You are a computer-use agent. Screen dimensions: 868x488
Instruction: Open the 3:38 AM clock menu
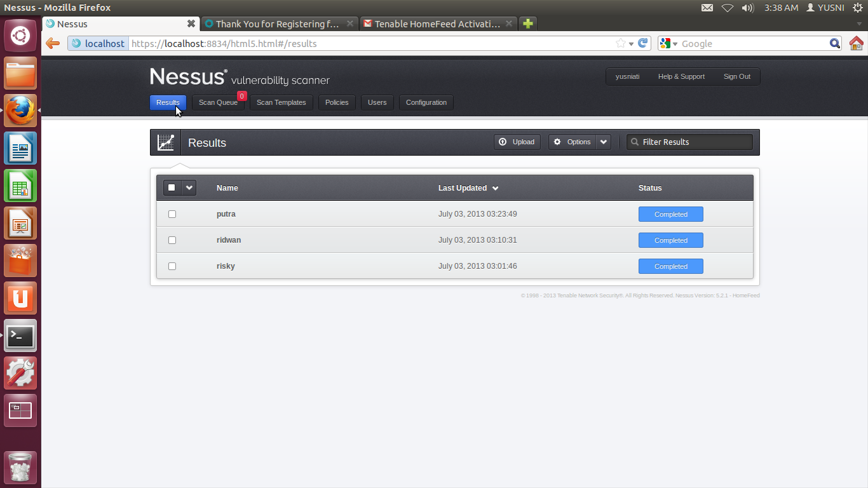coord(782,8)
